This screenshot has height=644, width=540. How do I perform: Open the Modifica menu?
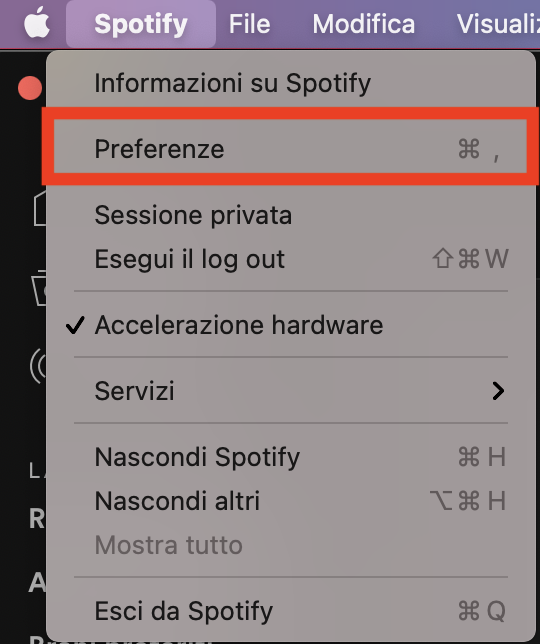click(x=364, y=24)
